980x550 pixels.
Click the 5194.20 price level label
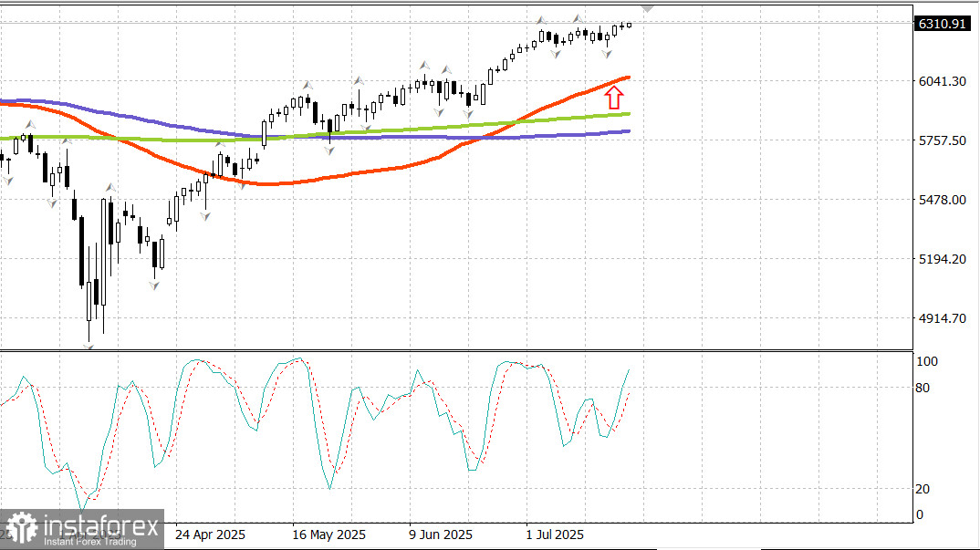[943, 259]
